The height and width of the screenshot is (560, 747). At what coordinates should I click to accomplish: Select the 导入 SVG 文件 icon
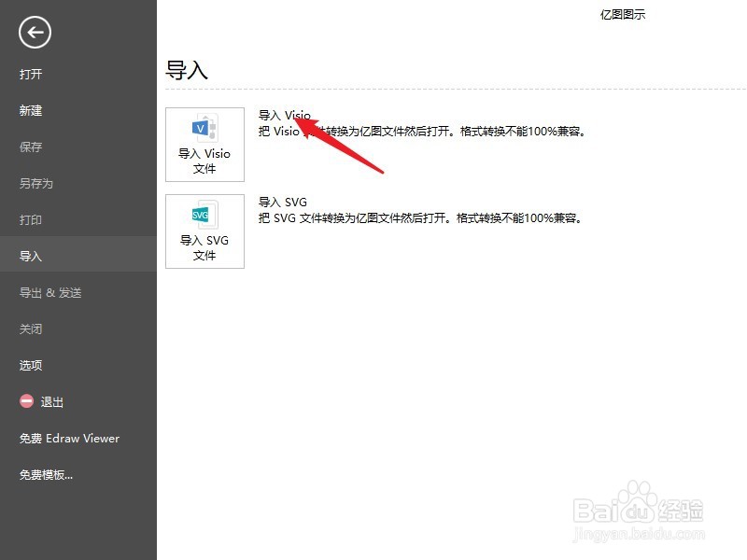coord(204,231)
